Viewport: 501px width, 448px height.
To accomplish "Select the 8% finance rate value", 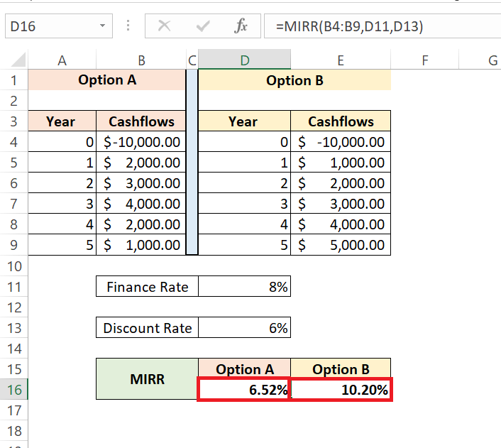I will click(x=244, y=287).
